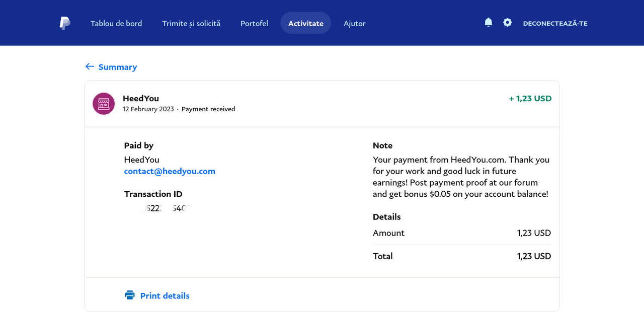Open the notifications bell icon

click(488, 22)
